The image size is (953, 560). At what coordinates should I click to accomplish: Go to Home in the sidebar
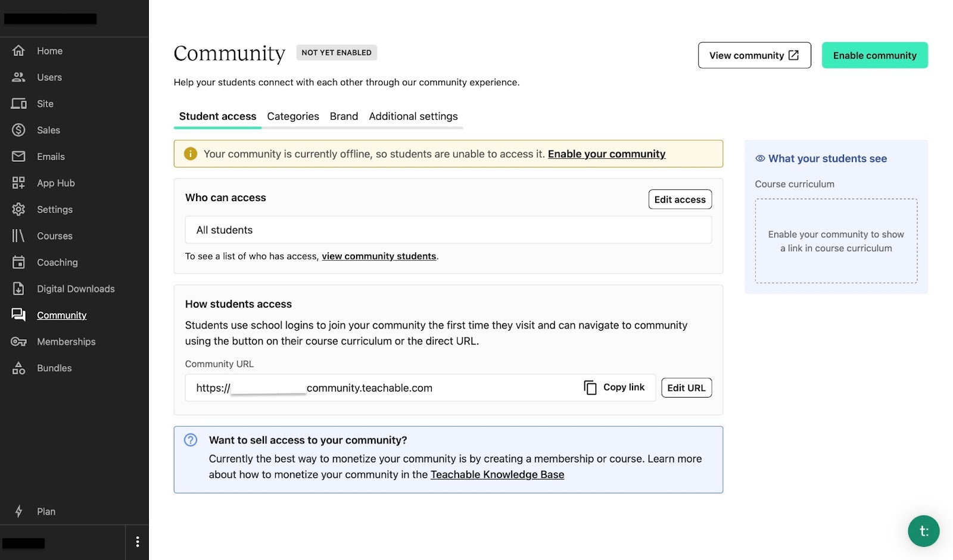click(x=49, y=51)
